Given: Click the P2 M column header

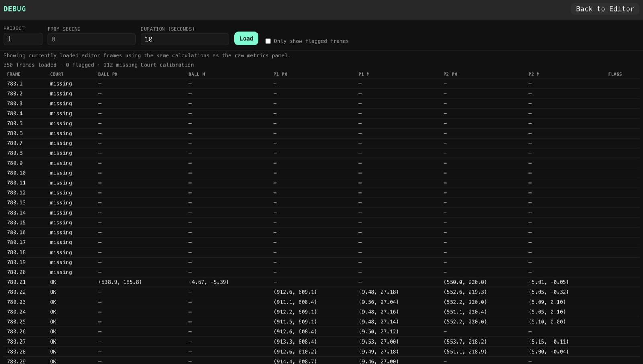Looking at the screenshot, I should [x=534, y=74].
